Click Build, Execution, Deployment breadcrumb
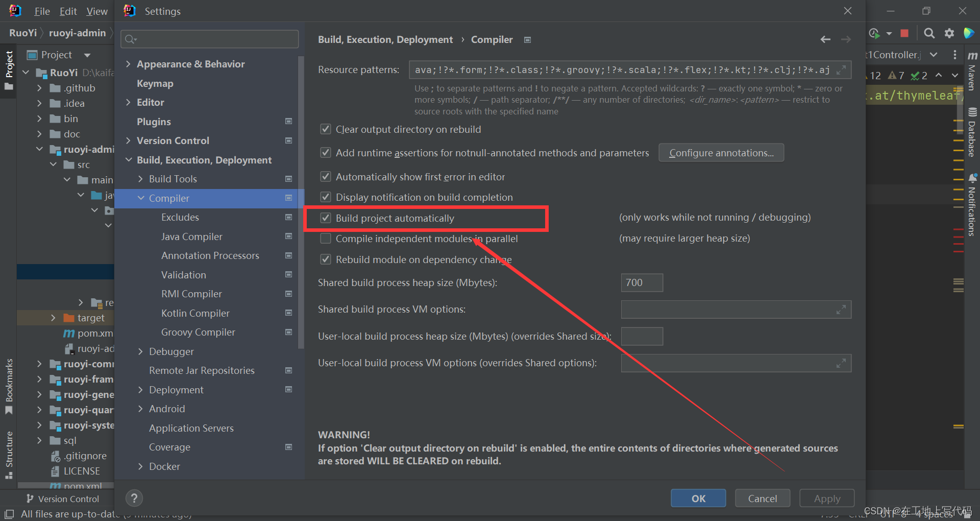The width and height of the screenshot is (980, 521). click(x=385, y=39)
